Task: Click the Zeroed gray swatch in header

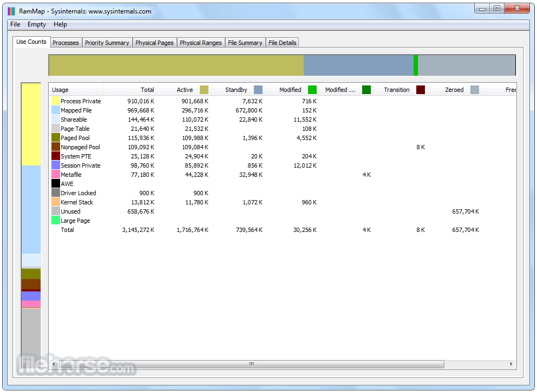Action: [475, 90]
